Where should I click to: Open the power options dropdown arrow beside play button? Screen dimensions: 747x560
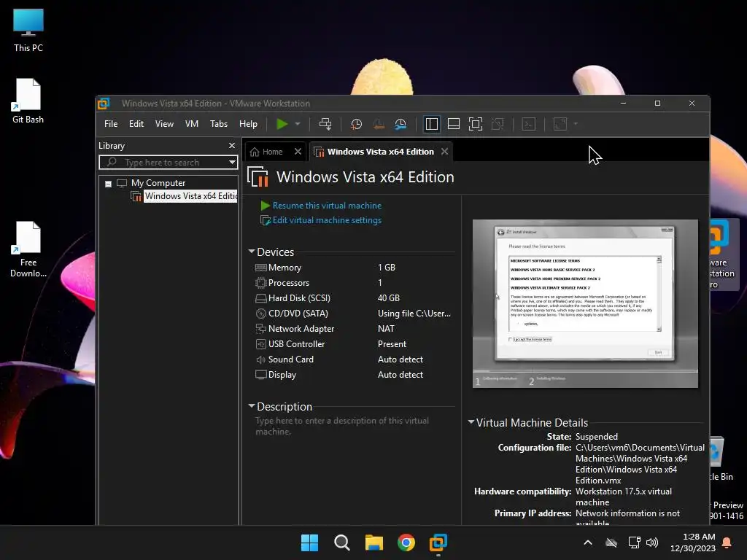pyautogui.click(x=298, y=124)
